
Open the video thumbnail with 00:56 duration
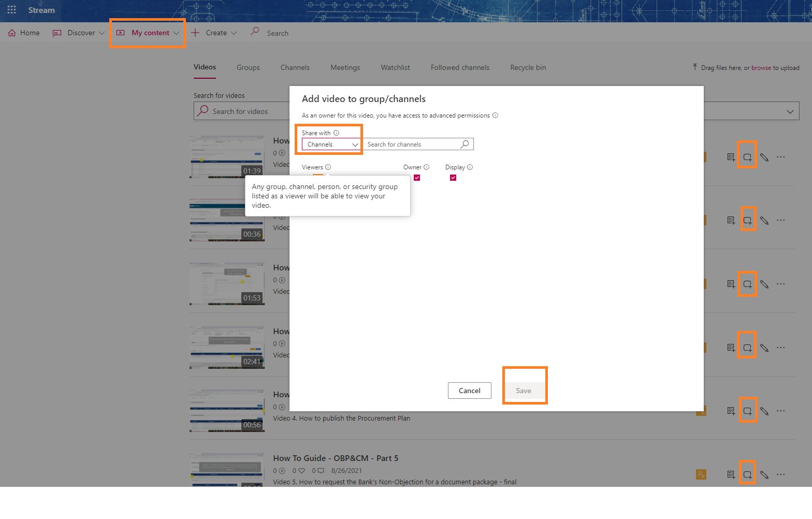tap(227, 410)
